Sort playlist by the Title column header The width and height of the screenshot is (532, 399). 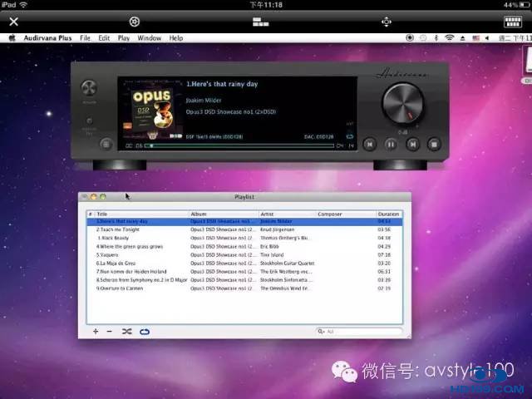(x=141, y=214)
